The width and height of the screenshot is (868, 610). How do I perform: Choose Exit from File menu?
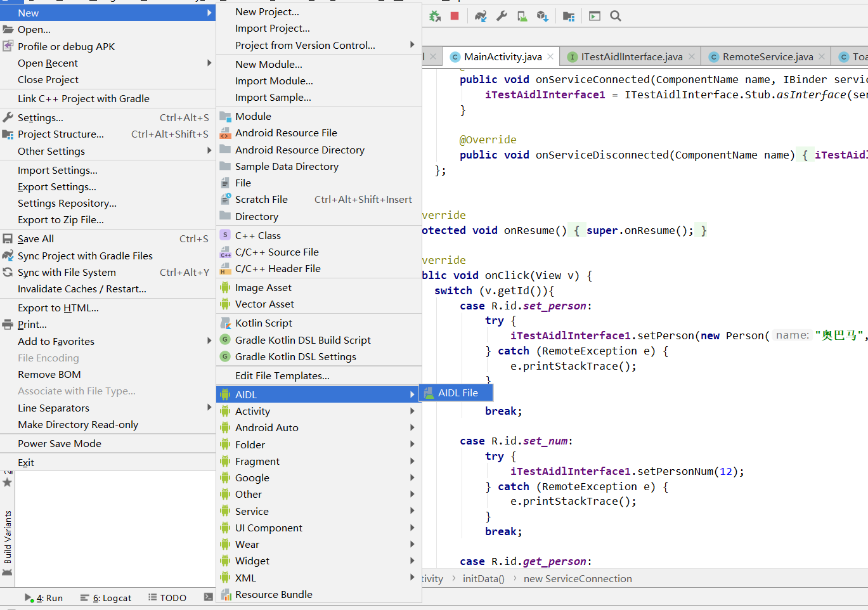tap(108, 462)
